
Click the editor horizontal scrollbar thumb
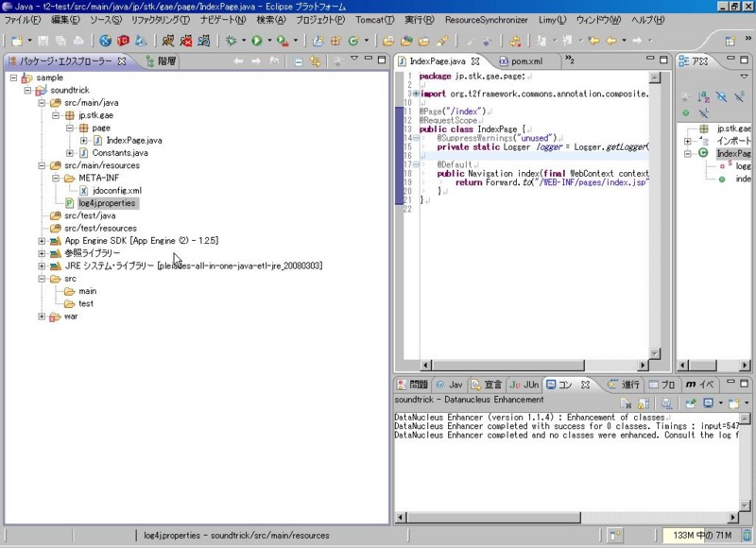[507, 365]
